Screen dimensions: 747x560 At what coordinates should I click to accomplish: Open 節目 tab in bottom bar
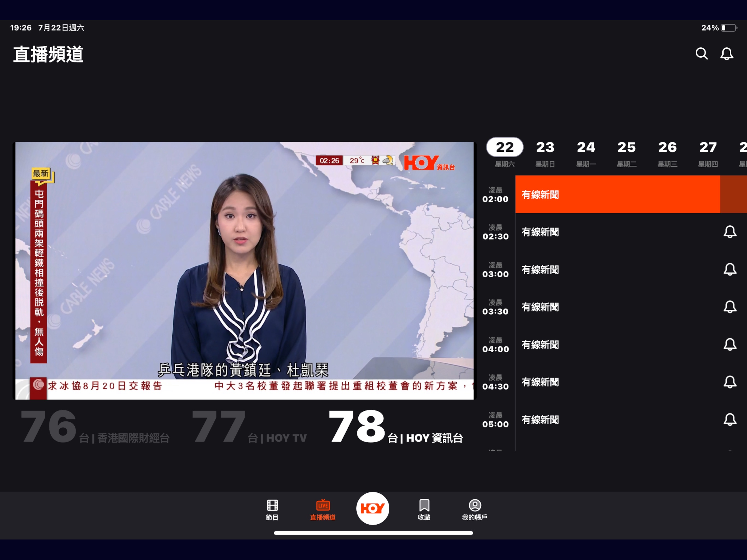pyautogui.click(x=272, y=510)
